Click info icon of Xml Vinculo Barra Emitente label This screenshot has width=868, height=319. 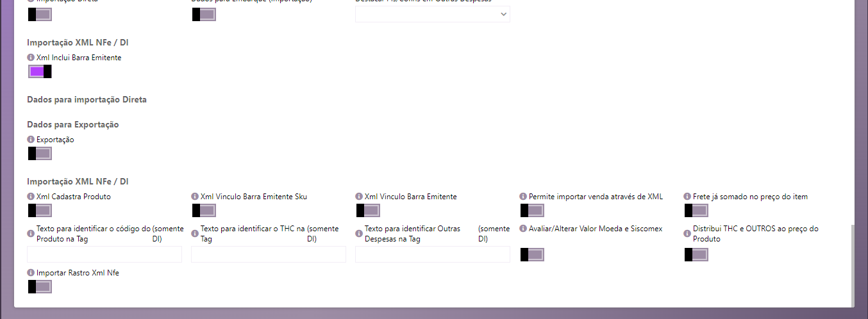pos(359,197)
